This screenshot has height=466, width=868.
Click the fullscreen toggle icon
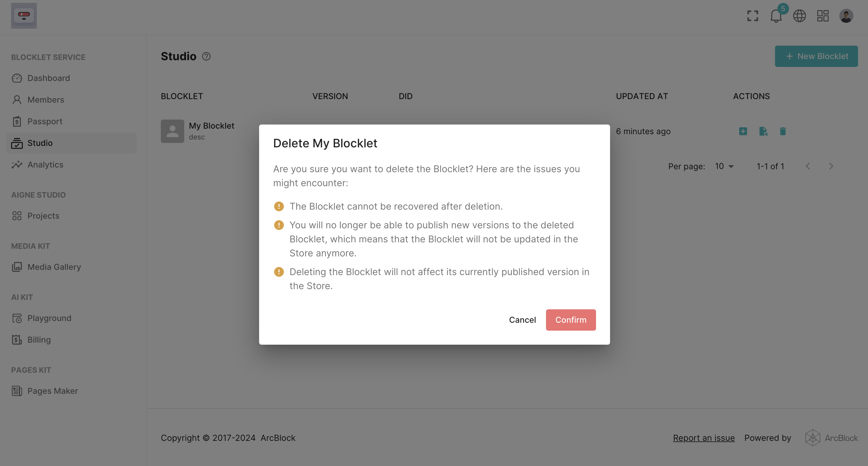pyautogui.click(x=752, y=16)
